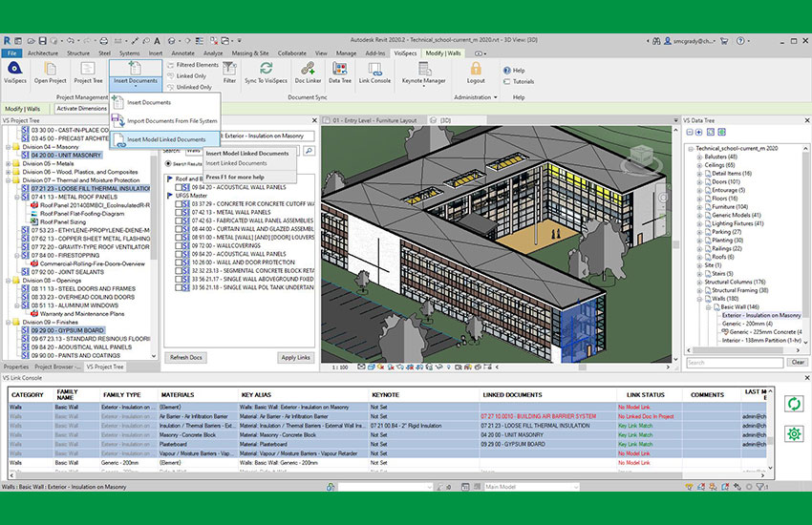Click green refresh icon in Link Console
This screenshot has height=525, width=812.
(x=794, y=404)
